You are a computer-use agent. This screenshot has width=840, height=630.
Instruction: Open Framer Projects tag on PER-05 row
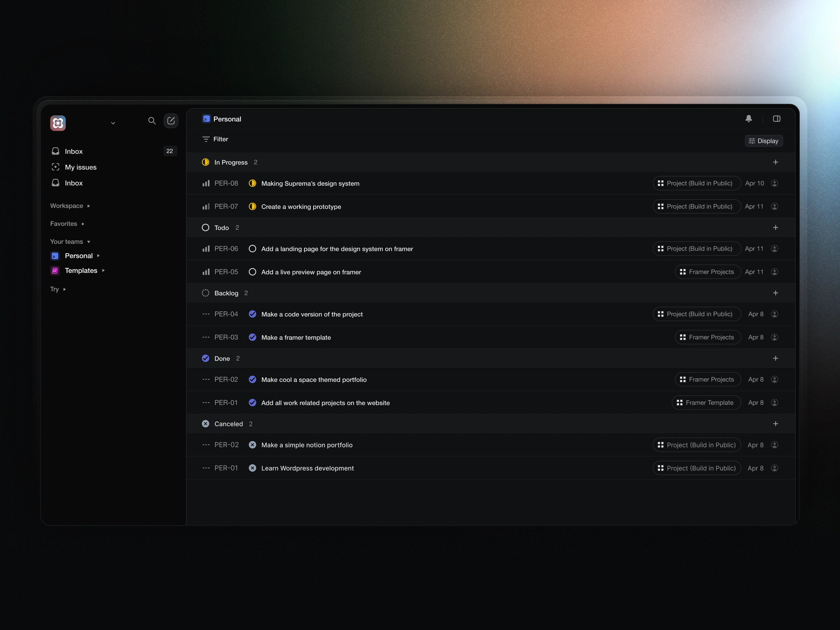[707, 272]
